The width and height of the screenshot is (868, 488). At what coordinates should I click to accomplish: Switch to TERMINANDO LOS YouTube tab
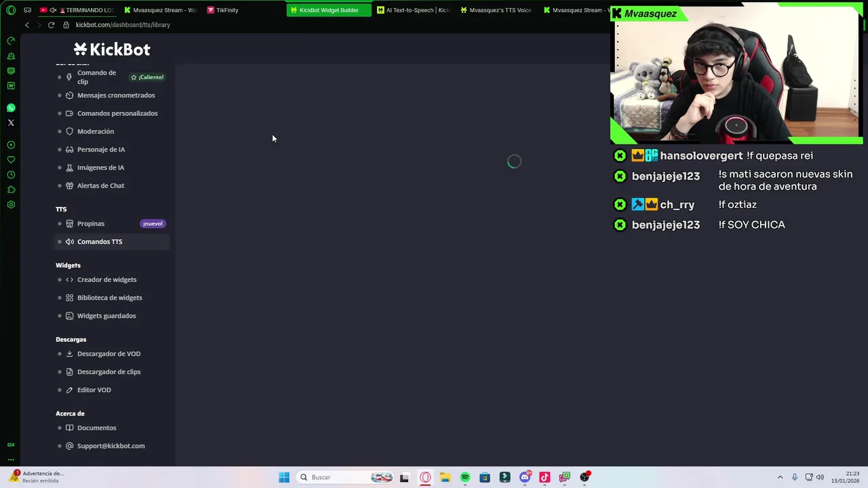pyautogui.click(x=77, y=10)
